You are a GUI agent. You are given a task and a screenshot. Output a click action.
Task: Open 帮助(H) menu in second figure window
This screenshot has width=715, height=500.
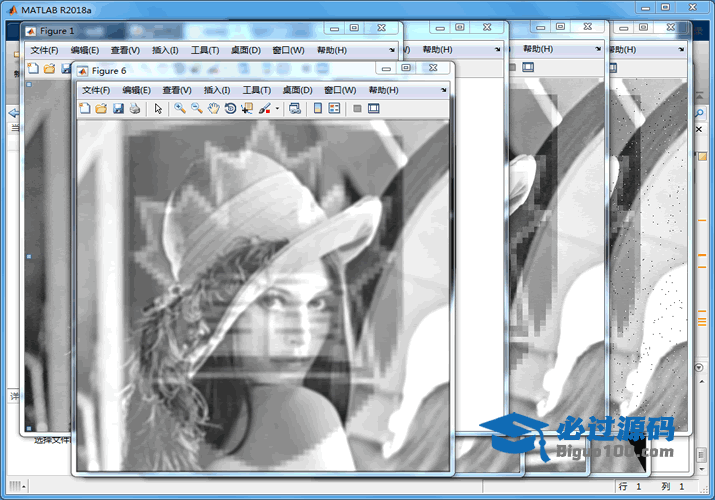[437, 49]
